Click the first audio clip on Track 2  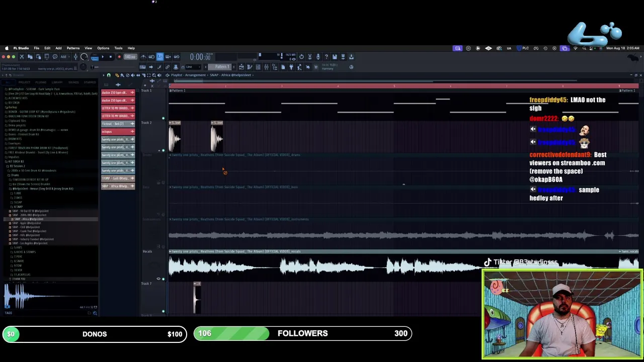tap(175, 137)
